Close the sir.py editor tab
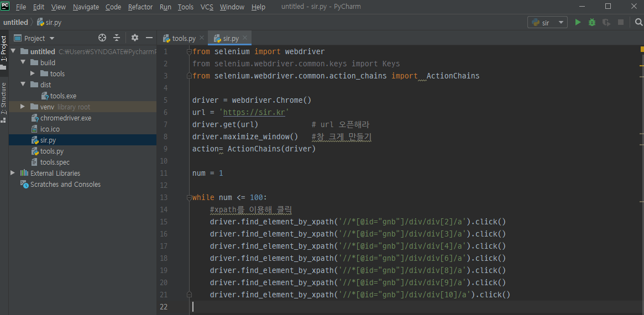 (x=245, y=38)
